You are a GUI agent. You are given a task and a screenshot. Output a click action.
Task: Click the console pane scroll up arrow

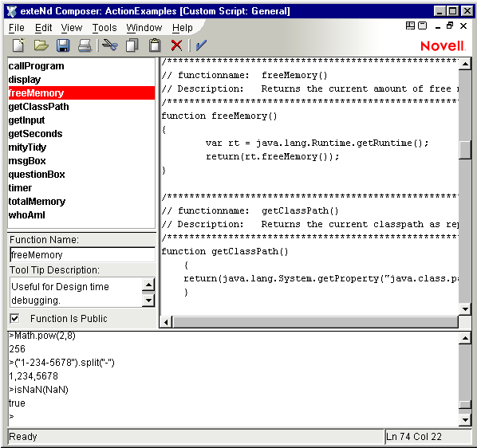pyautogui.click(x=465, y=338)
